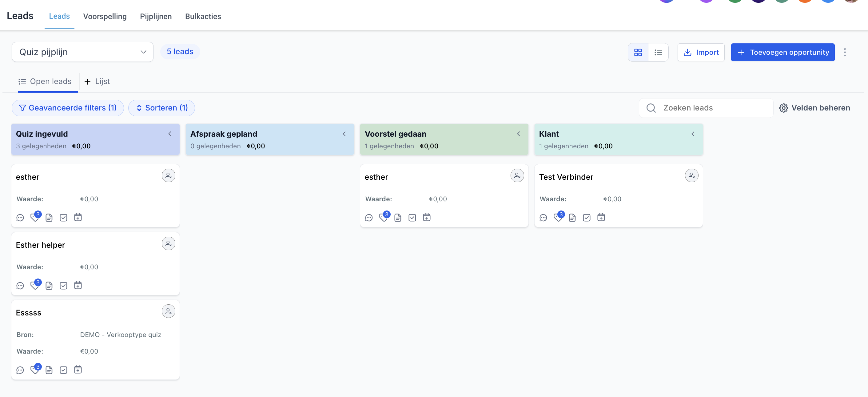Open calendar icon on Esssss card
The height and width of the screenshot is (397, 868).
pyautogui.click(x=78, y=370)
